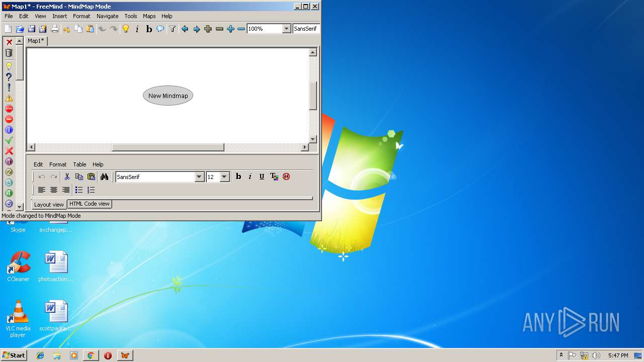The image size is (644, 362).
Task: Add the blue info icon
Action: [x=9, y=130]
